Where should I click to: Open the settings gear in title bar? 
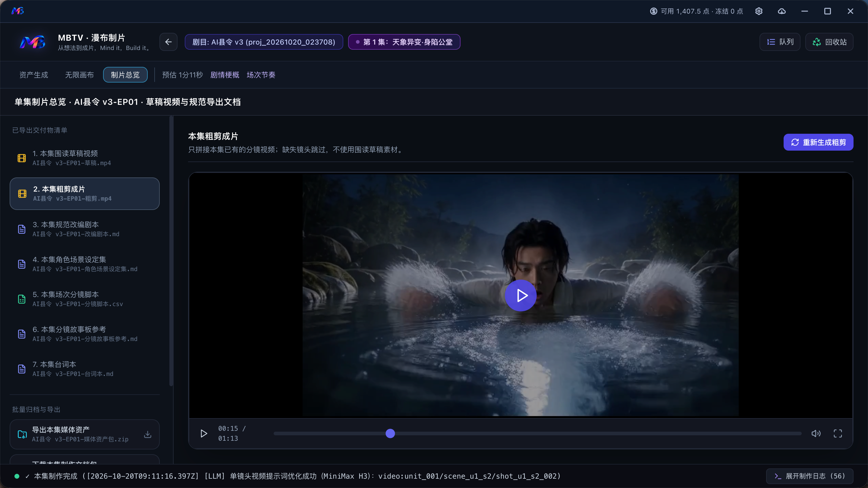tap(759, 11)
